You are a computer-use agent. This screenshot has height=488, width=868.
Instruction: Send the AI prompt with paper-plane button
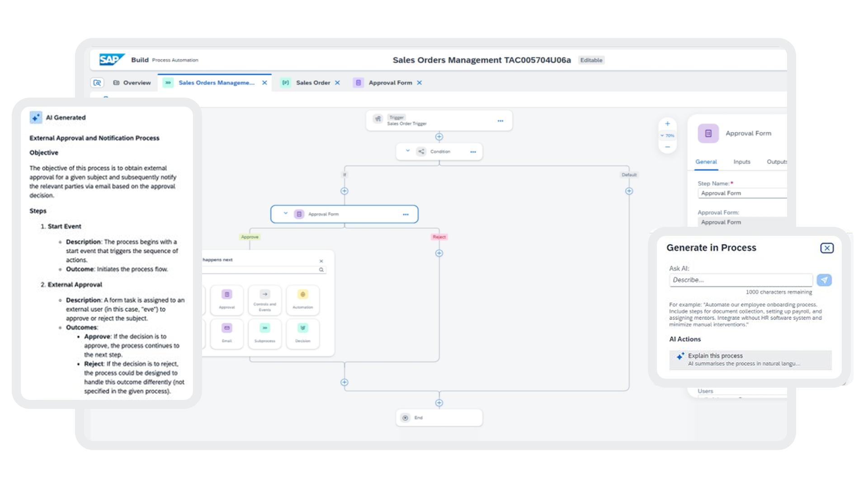(824, 280)
